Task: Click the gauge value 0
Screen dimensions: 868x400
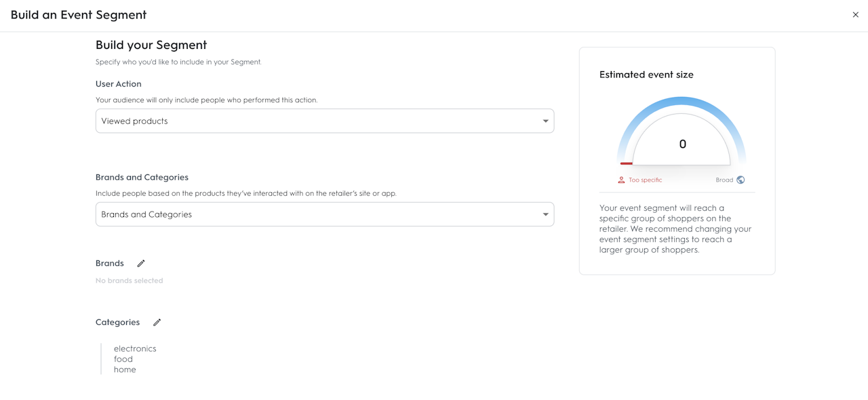Action: [682, 144]
